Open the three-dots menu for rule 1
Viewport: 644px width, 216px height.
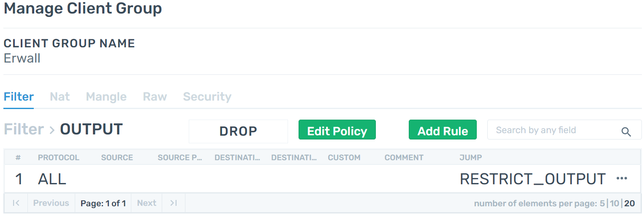click(622, 178)
